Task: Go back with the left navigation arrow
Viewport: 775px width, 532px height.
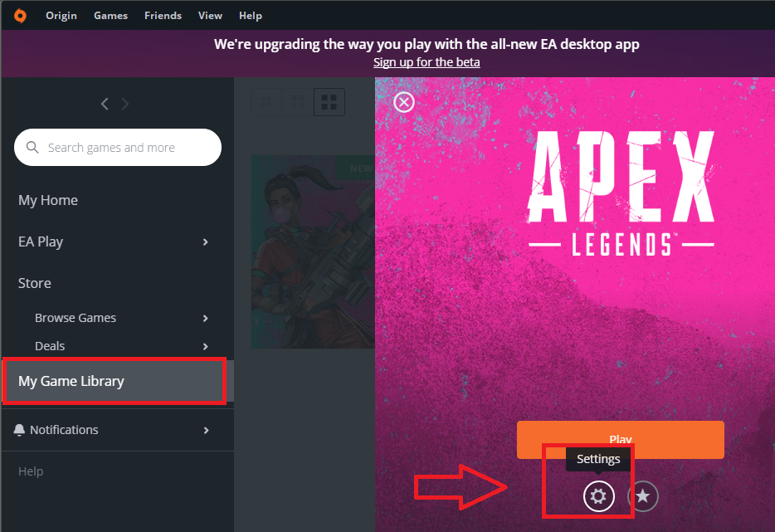Action: pos(105,104)
